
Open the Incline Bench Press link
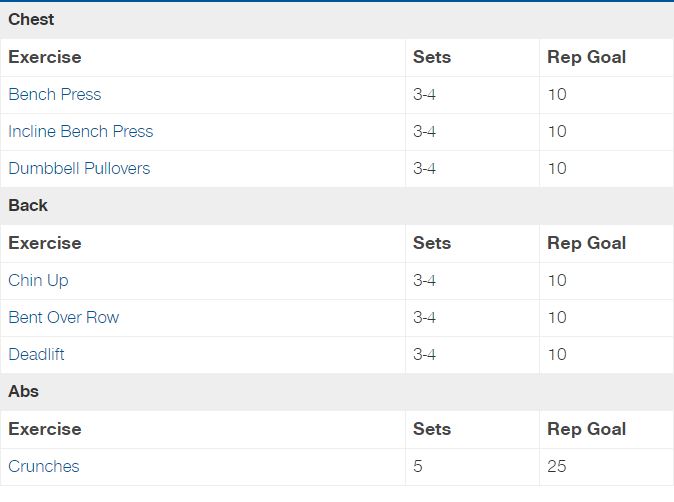pyautogui.click(x=81, y=131)
